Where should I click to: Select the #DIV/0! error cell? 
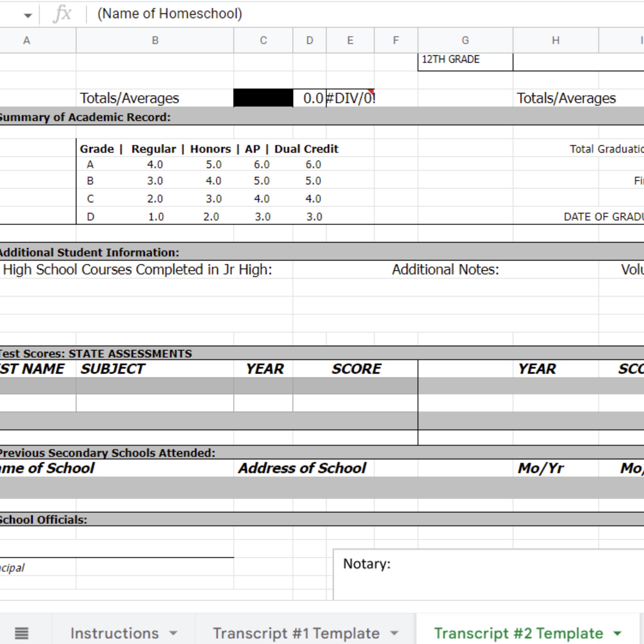(x=349, y=98)
